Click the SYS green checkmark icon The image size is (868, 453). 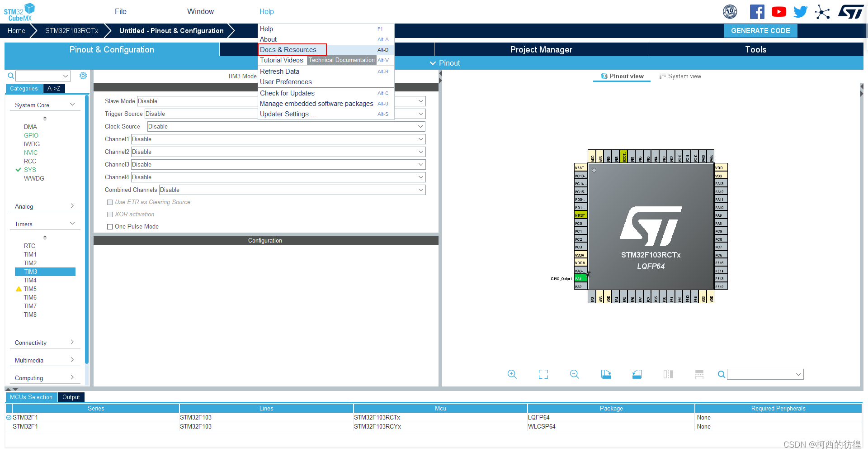[19, 170]
